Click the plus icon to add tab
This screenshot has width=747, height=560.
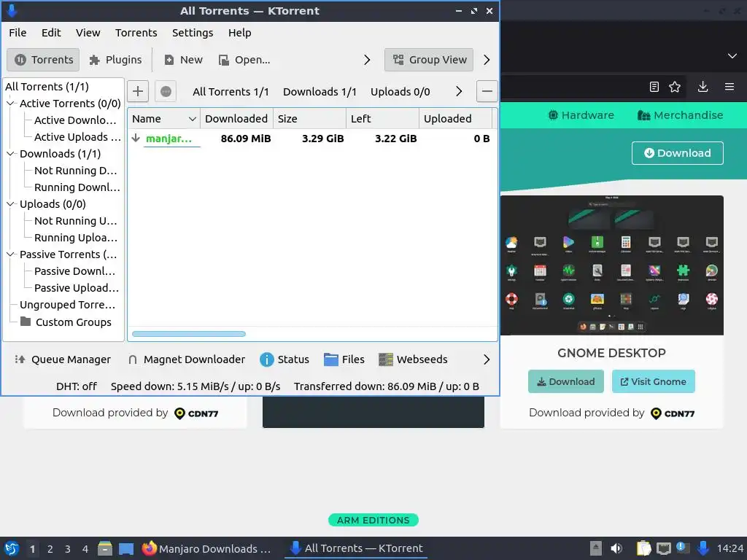click(138, 91)
